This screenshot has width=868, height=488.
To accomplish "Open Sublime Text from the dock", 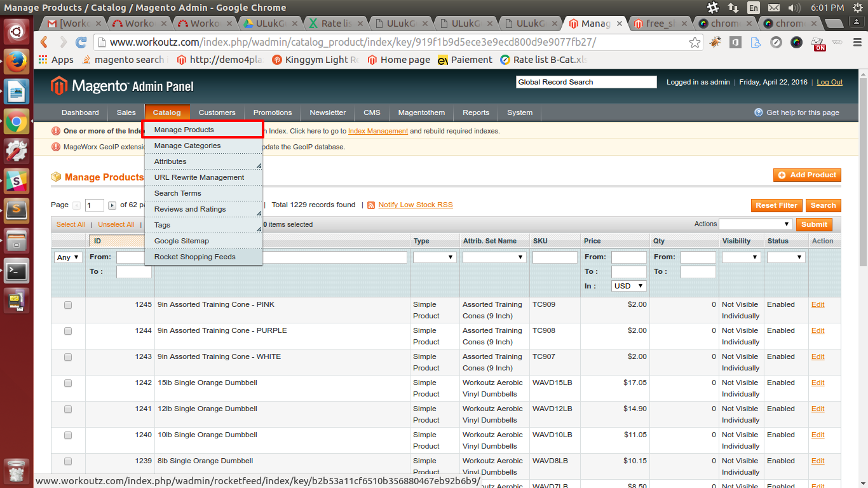I will (x=17, y=211).
